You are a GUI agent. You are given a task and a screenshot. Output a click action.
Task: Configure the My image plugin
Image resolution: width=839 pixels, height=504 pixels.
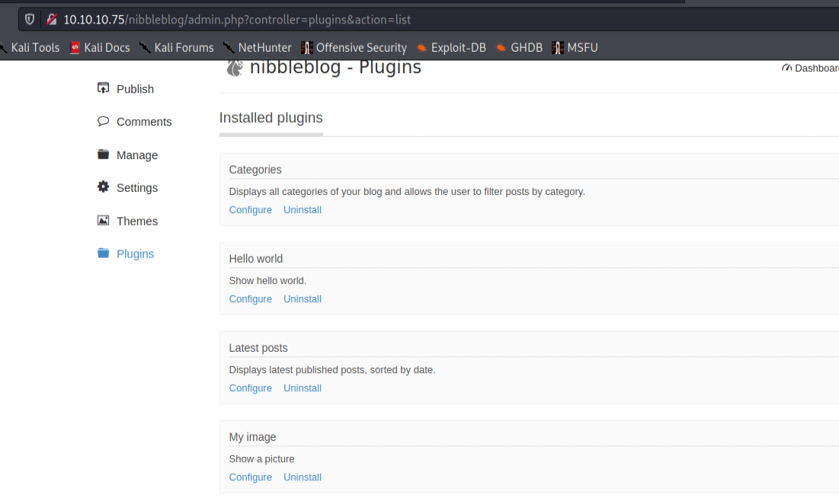pos(250,477)
